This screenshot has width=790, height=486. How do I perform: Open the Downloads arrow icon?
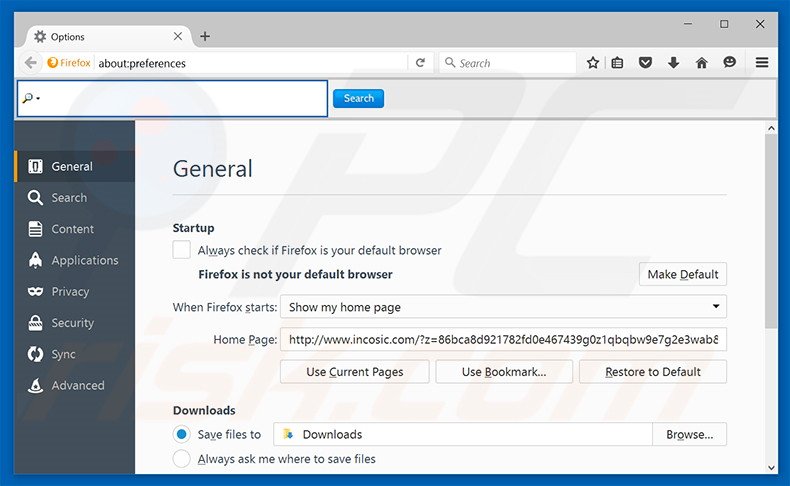click(x=673, y=63)
